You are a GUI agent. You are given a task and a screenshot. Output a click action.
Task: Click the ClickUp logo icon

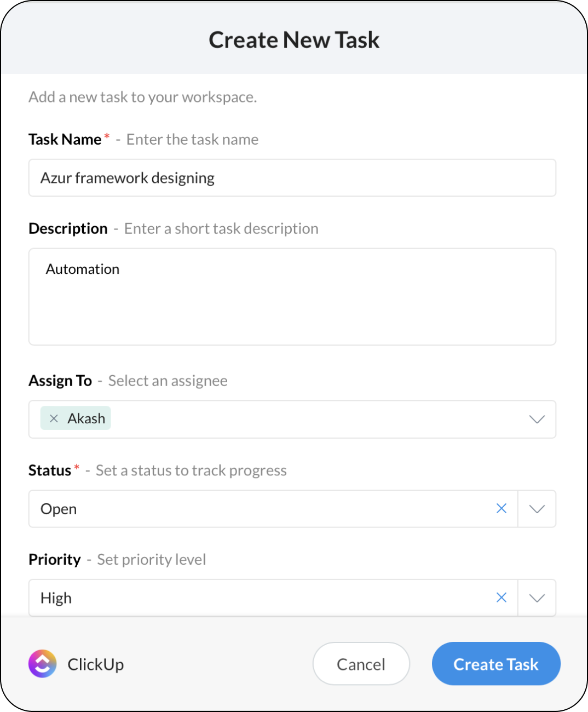pos(43,664)
